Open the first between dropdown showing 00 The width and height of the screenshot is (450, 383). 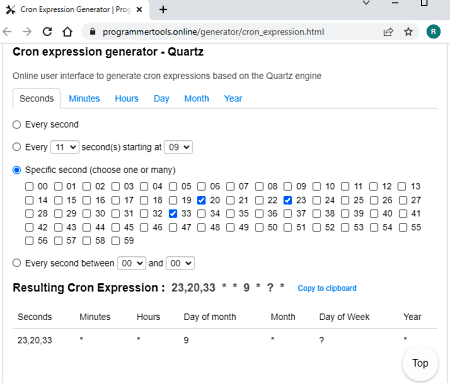(131, 263)
